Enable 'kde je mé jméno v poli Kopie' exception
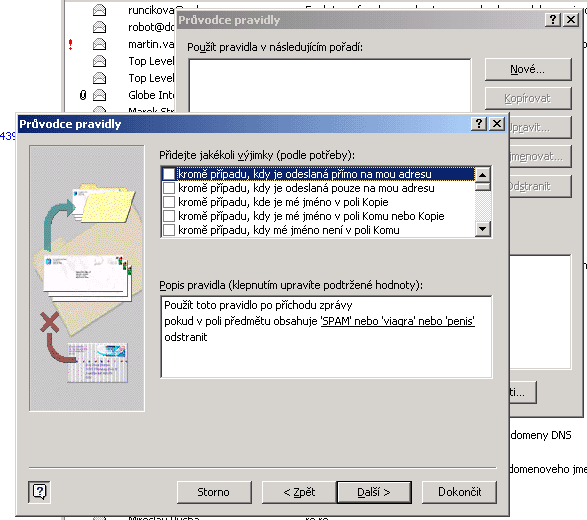587x520 pixels. pyautogui.click(x=169, y=202)
